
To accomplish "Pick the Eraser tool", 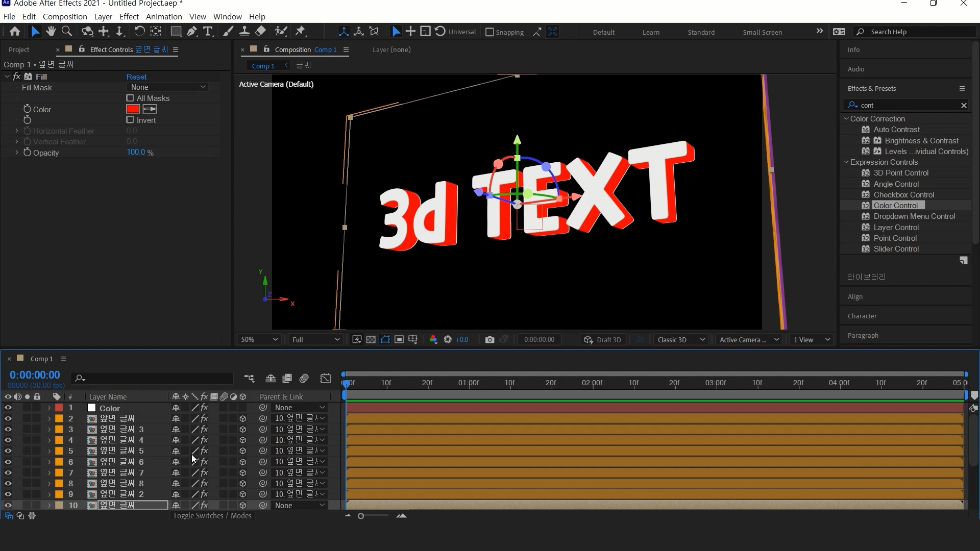I will (261, 32).
